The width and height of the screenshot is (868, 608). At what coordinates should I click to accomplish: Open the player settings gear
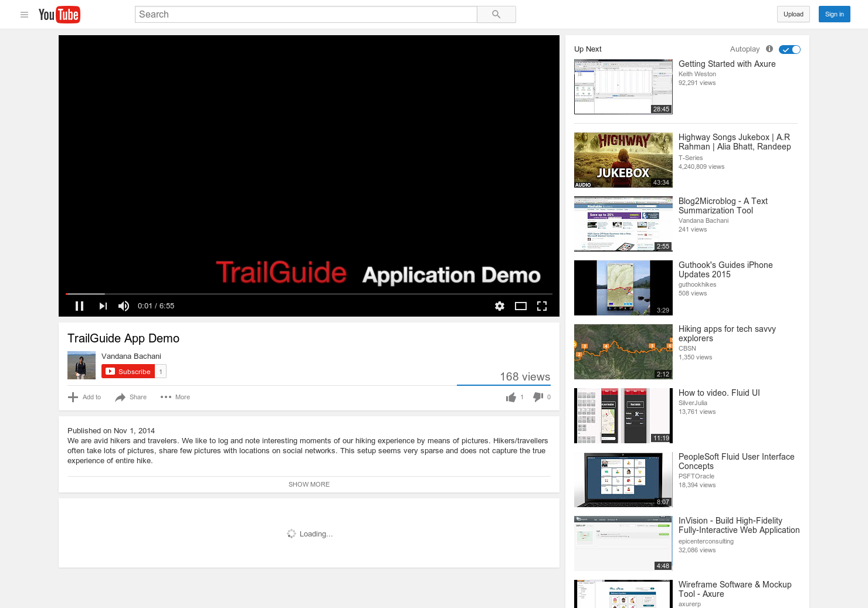click(499, 305)
